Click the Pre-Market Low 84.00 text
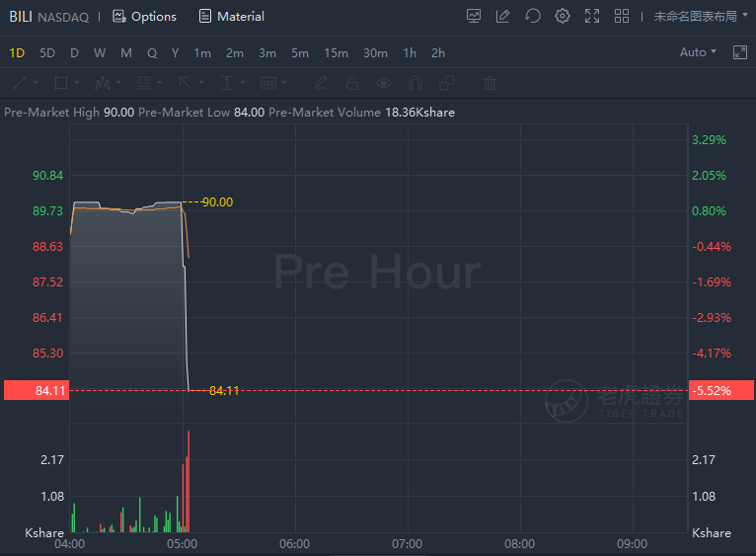Image resolution: width=756 pixels, height=556 pixels. point(201,113)
